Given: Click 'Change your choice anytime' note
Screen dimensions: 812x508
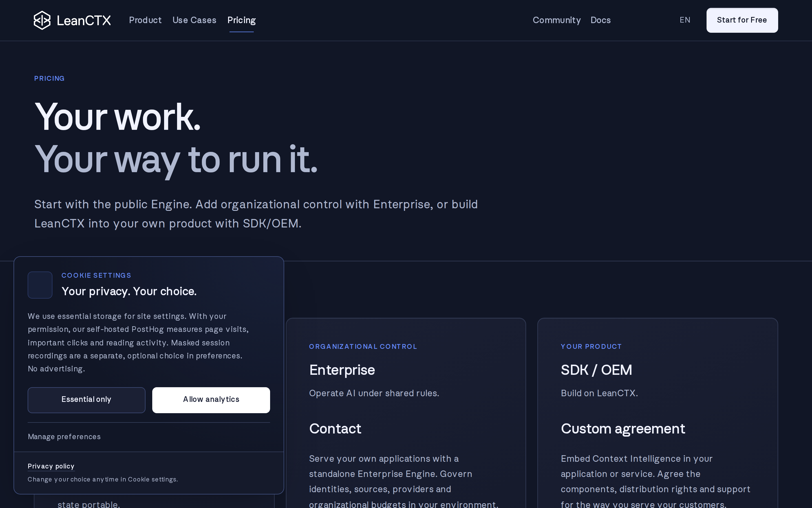Looking at the screenshot, I should coord(103,479).
